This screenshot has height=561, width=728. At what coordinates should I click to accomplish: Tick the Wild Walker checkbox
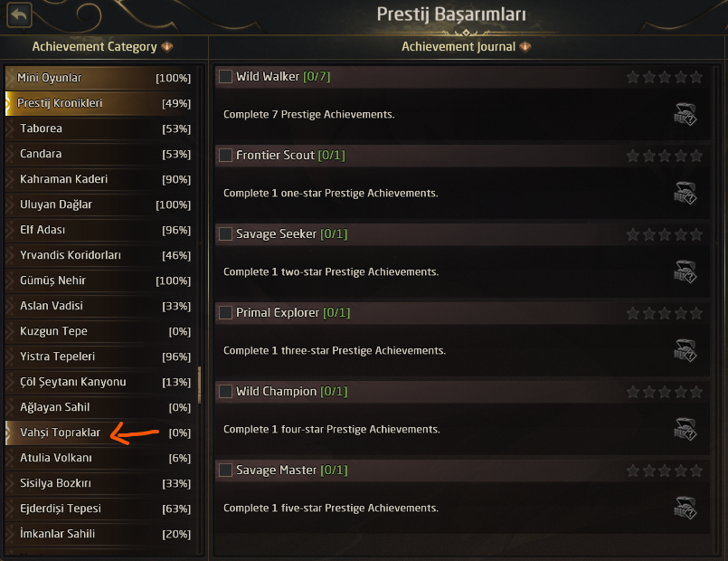pos(226,77)
